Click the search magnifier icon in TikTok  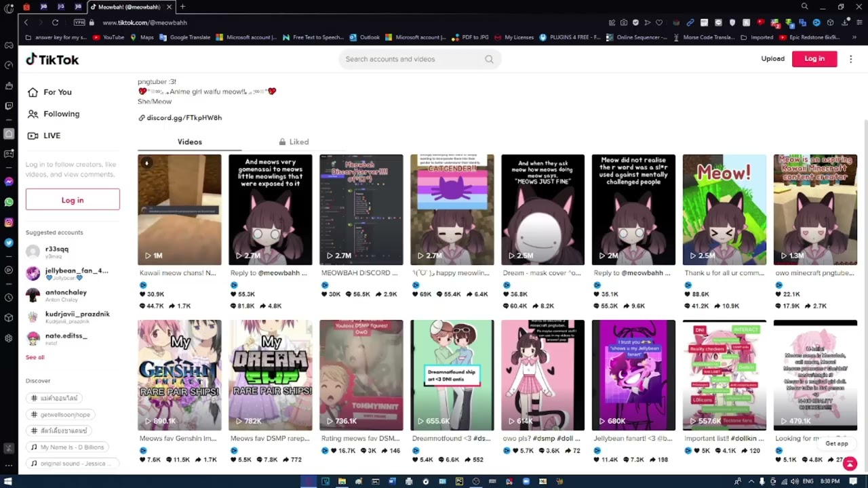[x=489, y=59]
